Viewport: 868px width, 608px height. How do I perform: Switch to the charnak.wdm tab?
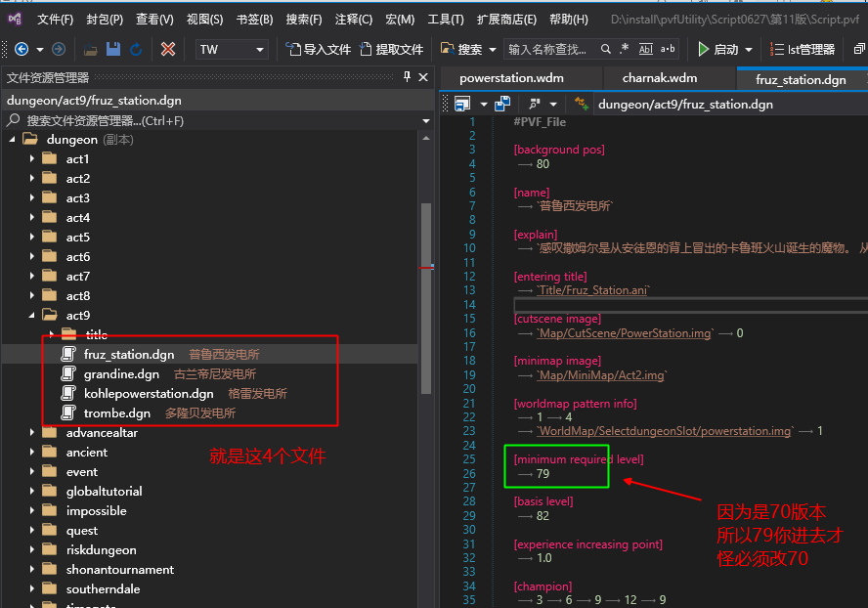point(659,78)
